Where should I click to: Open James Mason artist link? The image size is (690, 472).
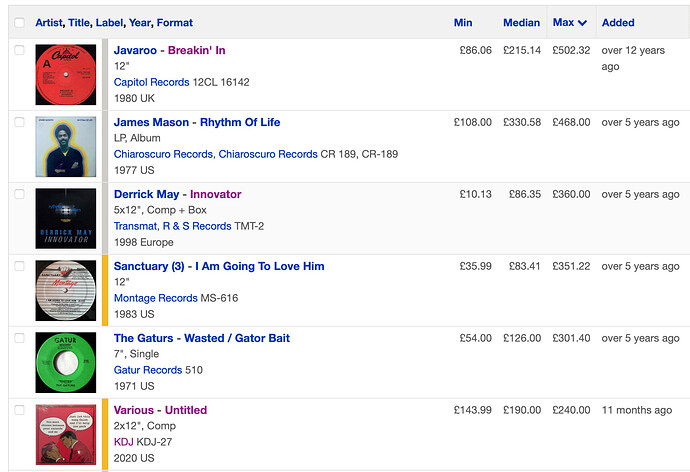(x=151, y=122)
